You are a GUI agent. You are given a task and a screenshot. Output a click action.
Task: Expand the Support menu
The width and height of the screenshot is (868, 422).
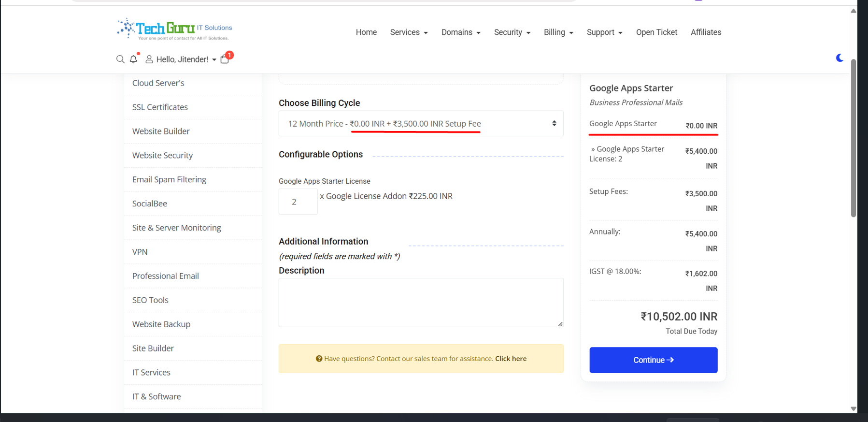click(x=604, y=32)
